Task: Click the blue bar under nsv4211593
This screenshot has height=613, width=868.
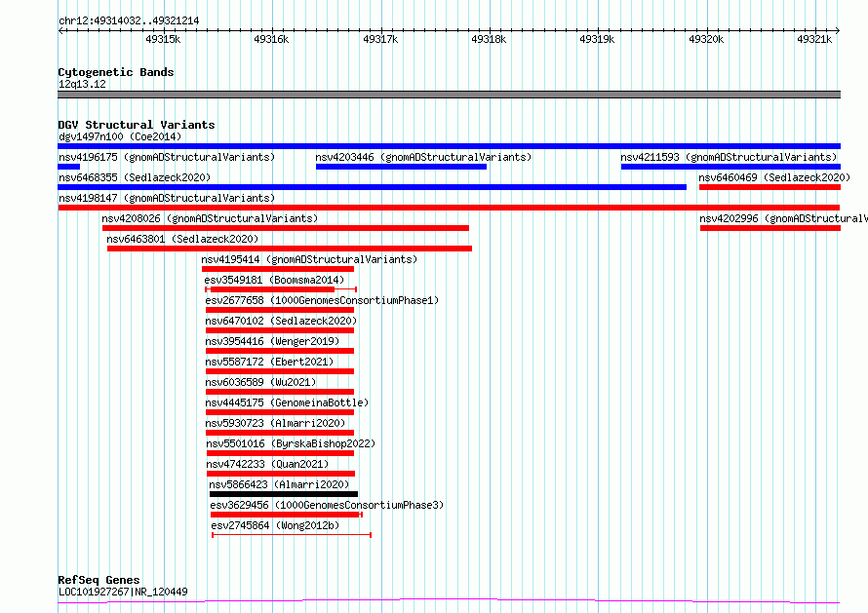Action: pos(730,167)
